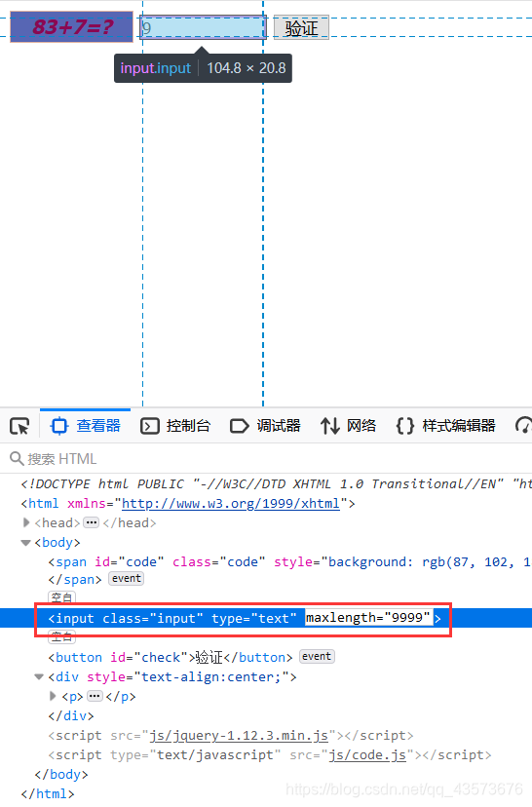Click the 验证 verify button on the page
The image size is (532, 807).
point(301,27)
